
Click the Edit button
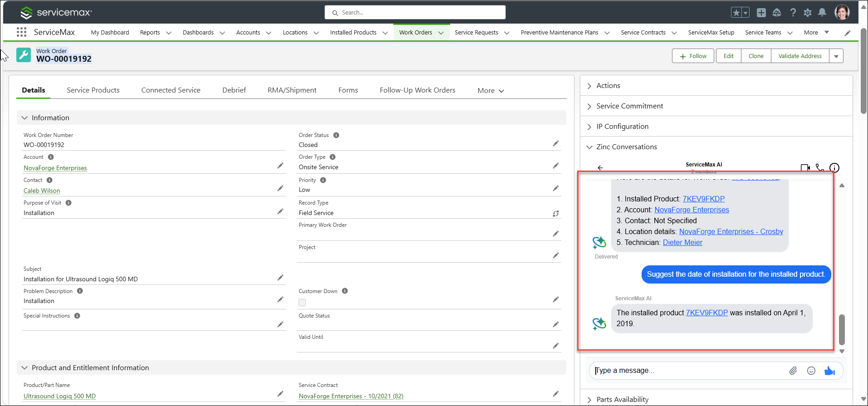tap(729, 56)
